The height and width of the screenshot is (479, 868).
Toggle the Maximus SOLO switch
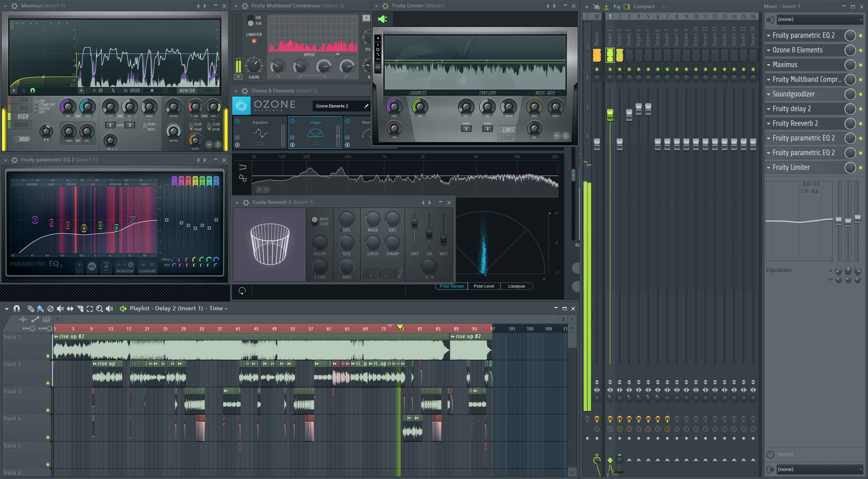(x=22, y=139)
